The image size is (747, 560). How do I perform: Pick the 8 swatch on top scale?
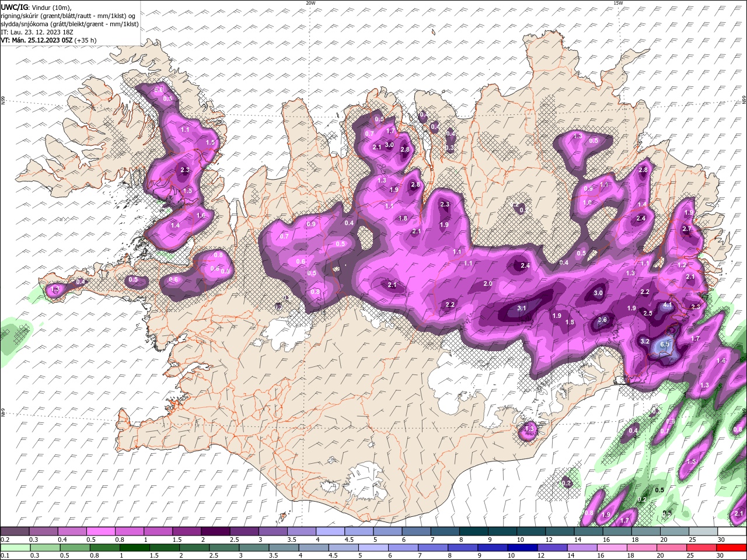click(474, 531)
